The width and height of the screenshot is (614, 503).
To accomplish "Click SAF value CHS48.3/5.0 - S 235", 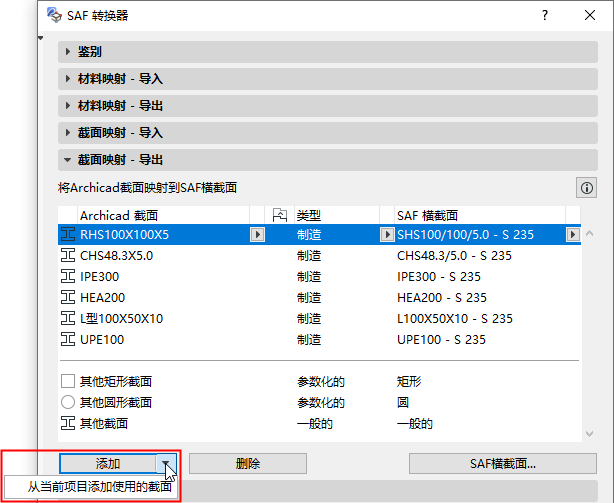I will click(454, 256).
